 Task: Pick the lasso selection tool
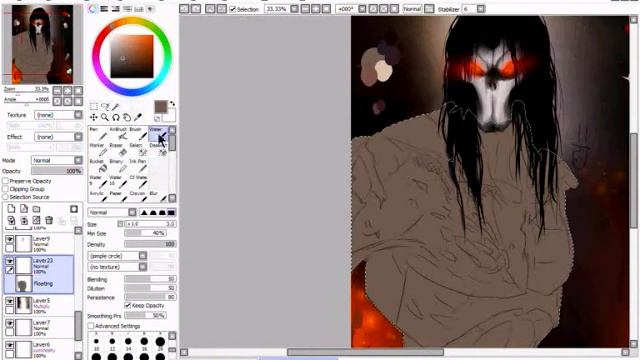click(104, 107)
